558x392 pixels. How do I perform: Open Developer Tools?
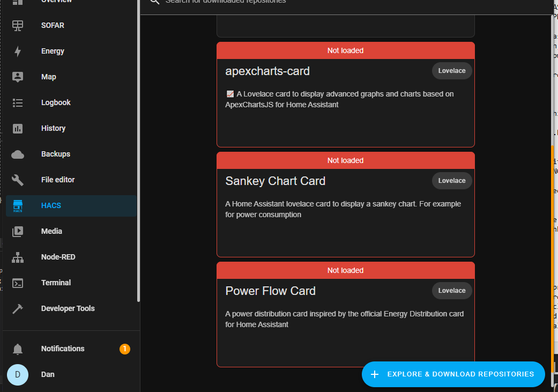(x=71, y=308)
